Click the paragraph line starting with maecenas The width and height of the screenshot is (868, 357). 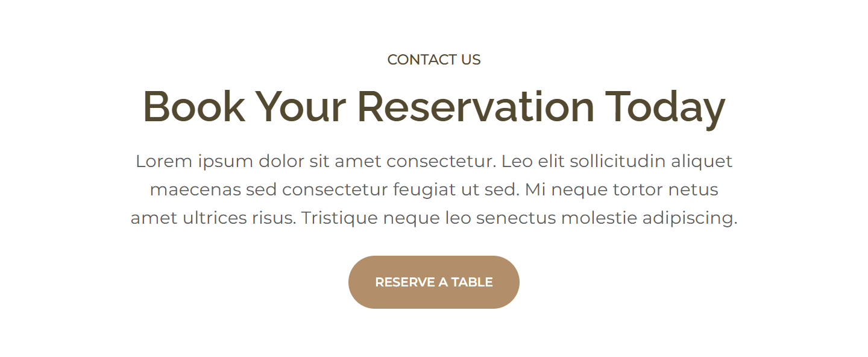[434, 190]
